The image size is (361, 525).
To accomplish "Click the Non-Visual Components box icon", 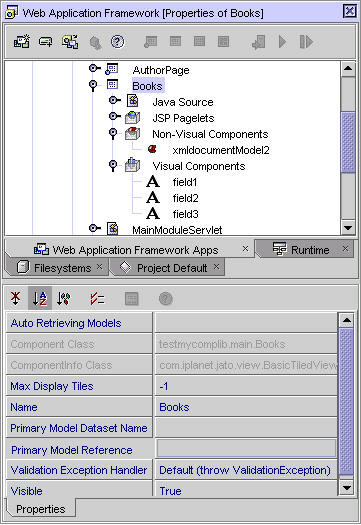I will coord(132,133).
